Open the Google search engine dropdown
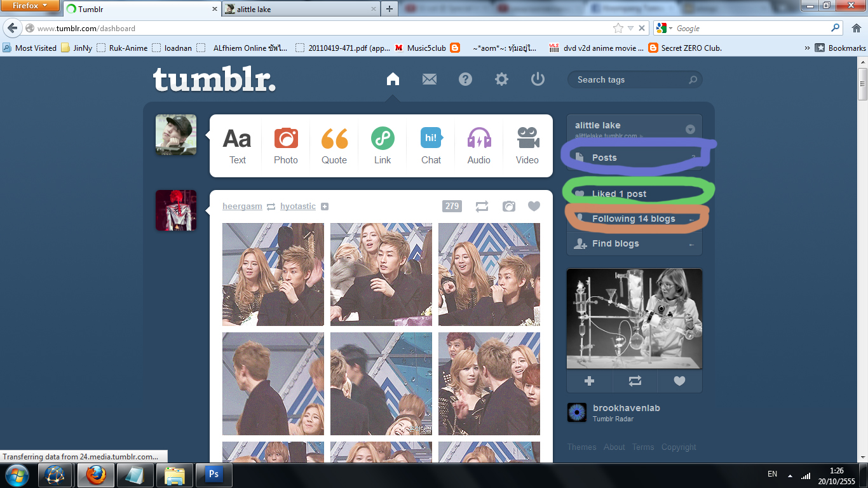The height and width of the screenshot is (488, 868). 664,28
